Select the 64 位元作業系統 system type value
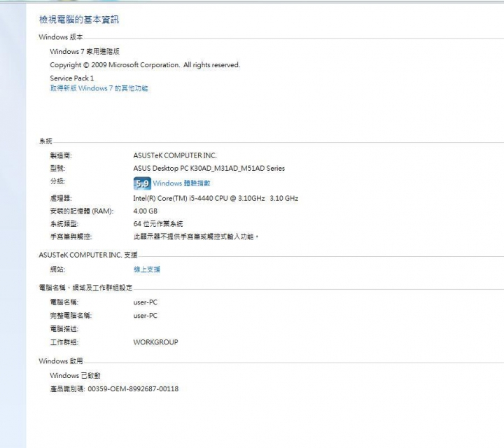504x448 pixels. 158,224
